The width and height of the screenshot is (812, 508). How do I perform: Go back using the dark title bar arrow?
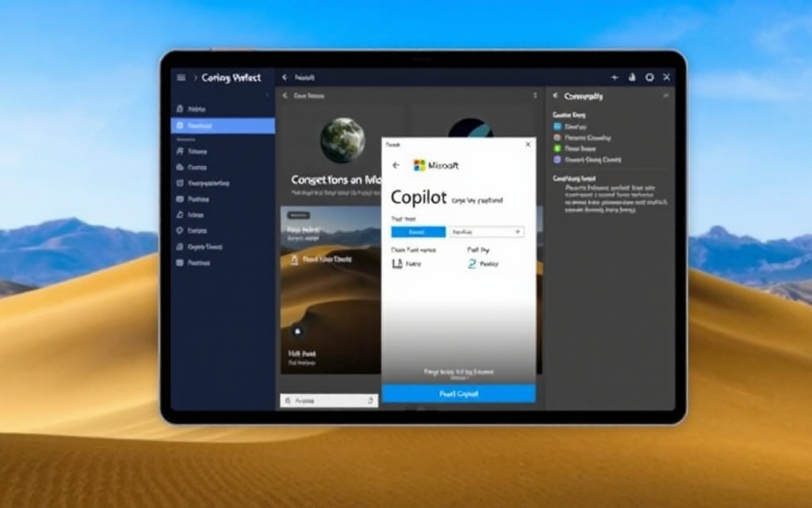pos(285,78)
